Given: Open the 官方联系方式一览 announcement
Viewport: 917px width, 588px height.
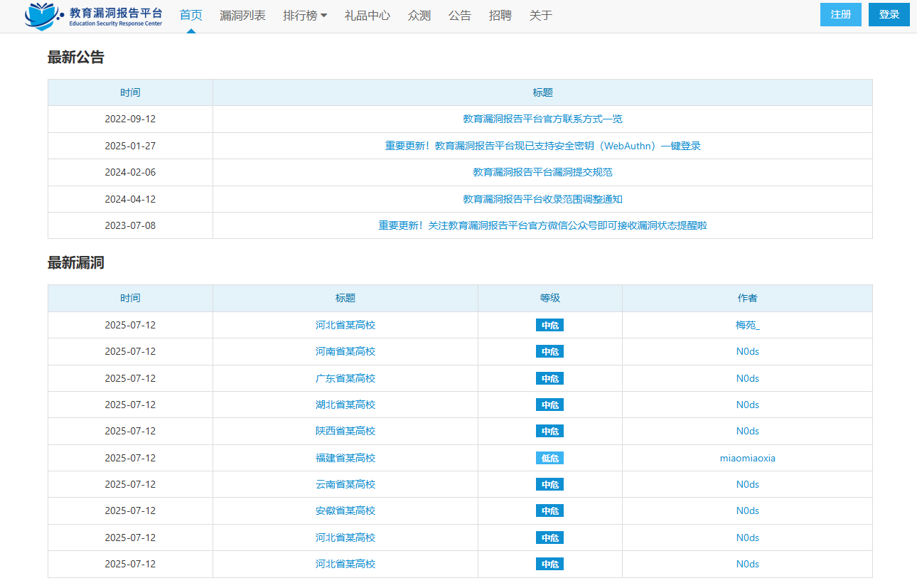Looking at the screenshot, I should 542,119.
